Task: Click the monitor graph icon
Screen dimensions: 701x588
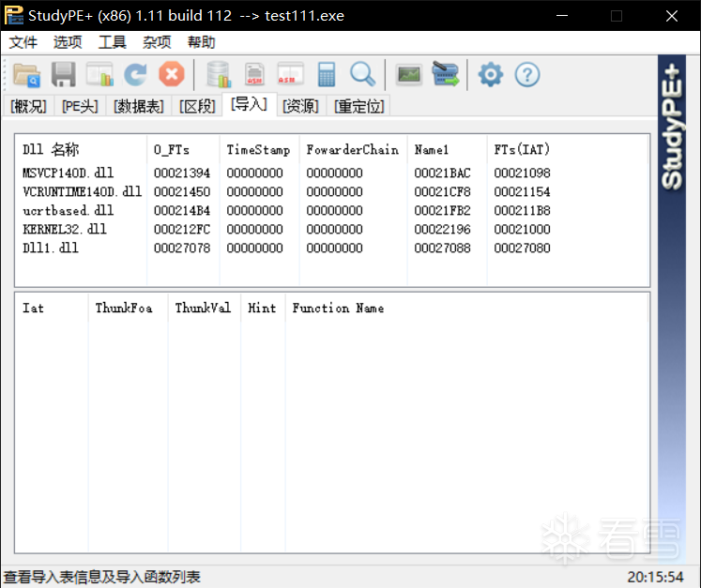Action: 409,75
